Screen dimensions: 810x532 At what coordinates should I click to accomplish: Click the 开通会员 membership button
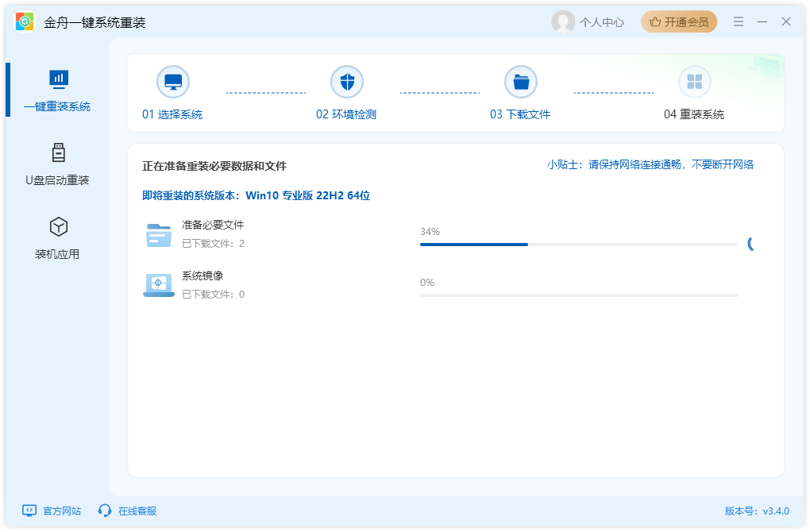tap(679, 21)
